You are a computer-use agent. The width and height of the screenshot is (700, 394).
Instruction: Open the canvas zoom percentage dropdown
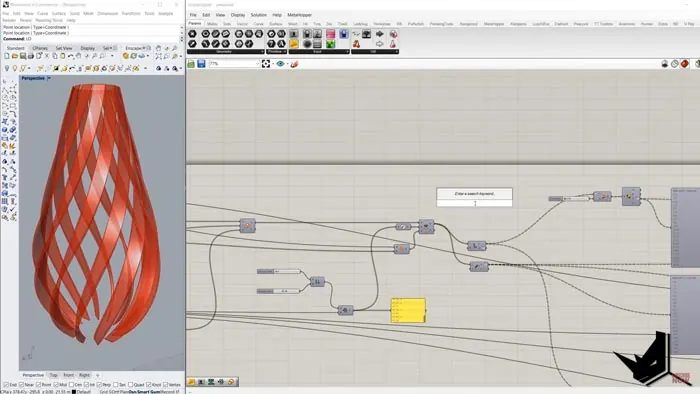[258, 64]
